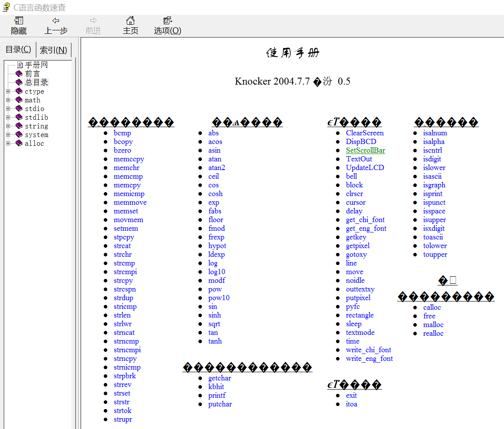Expand the stdio tree node
Viewport: 504px width, 429px height.
[x=8, y=108]
